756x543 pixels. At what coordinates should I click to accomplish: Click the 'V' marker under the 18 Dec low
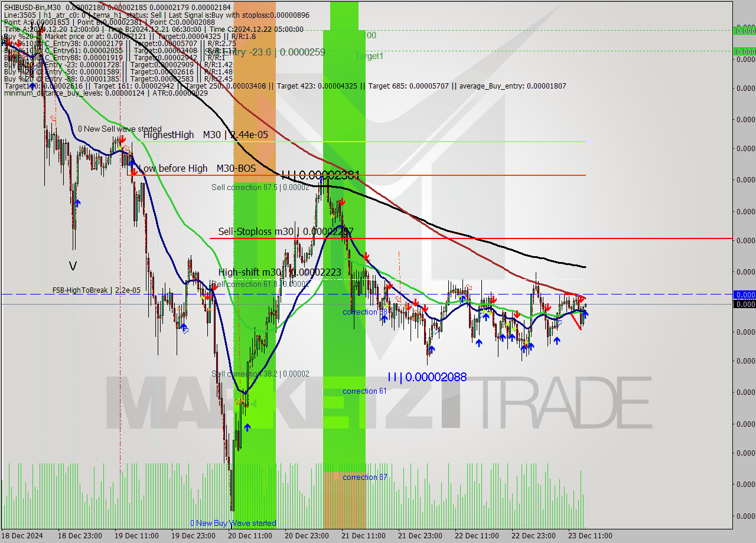(x=73, y=266)
